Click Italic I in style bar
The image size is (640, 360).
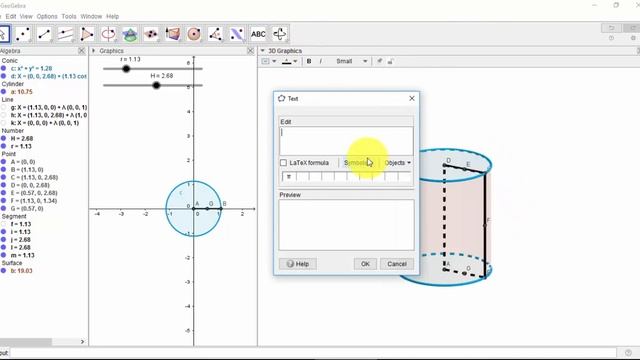pos(320,61)
